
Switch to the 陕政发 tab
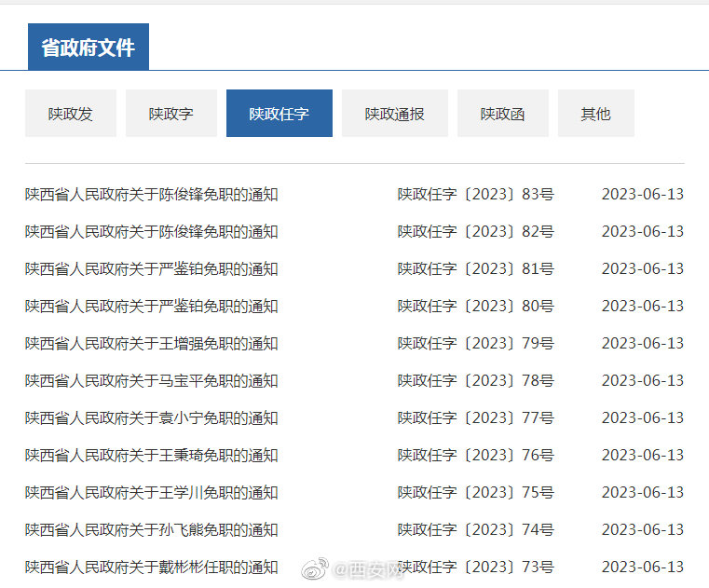pyautogui.click(x=71, y=113)
